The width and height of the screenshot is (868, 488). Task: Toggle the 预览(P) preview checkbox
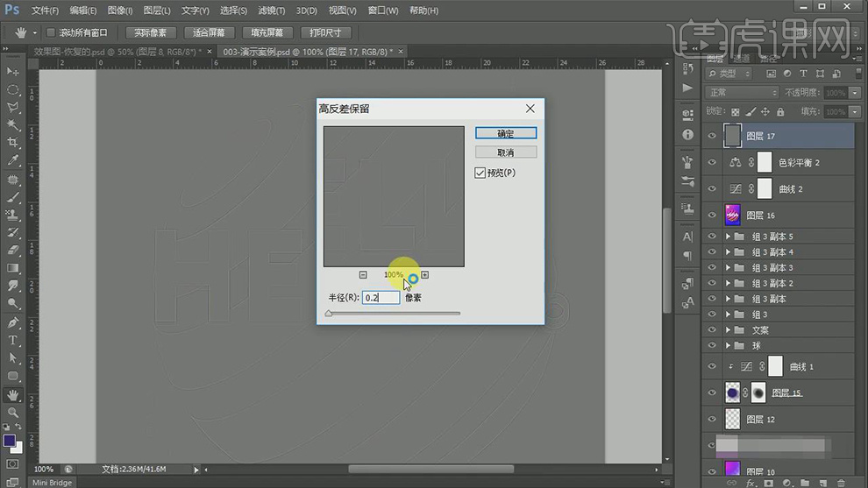(480, 173)
